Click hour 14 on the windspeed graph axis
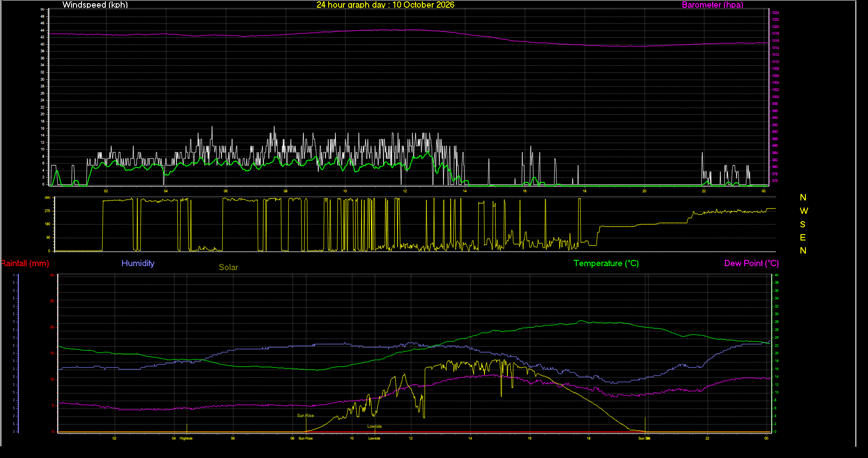The height and width of the screenshot is (458, 868). tap(465, 191)
